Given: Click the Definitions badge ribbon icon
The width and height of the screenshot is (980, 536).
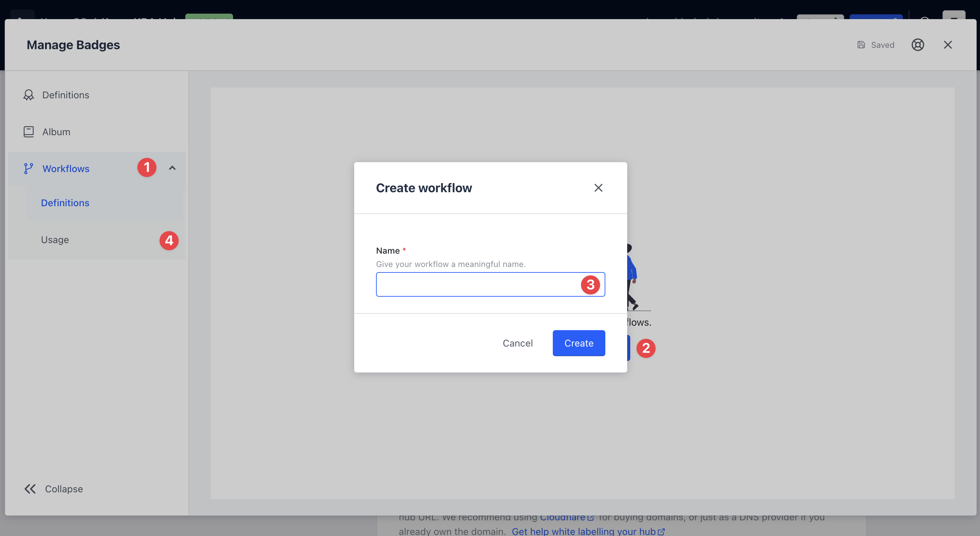Looking at the screenshot, I should click(x=29, y=95).
